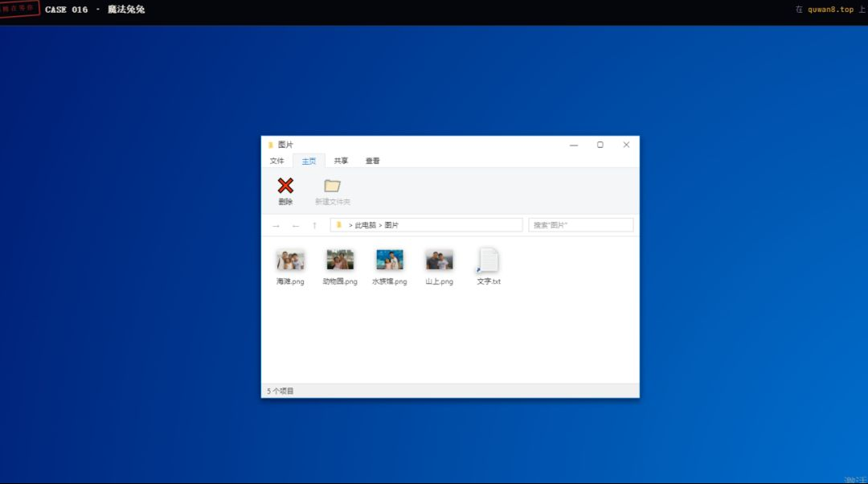Click the quwan8.top link at top right
868x484 pixels.
(x=830, y=10)
